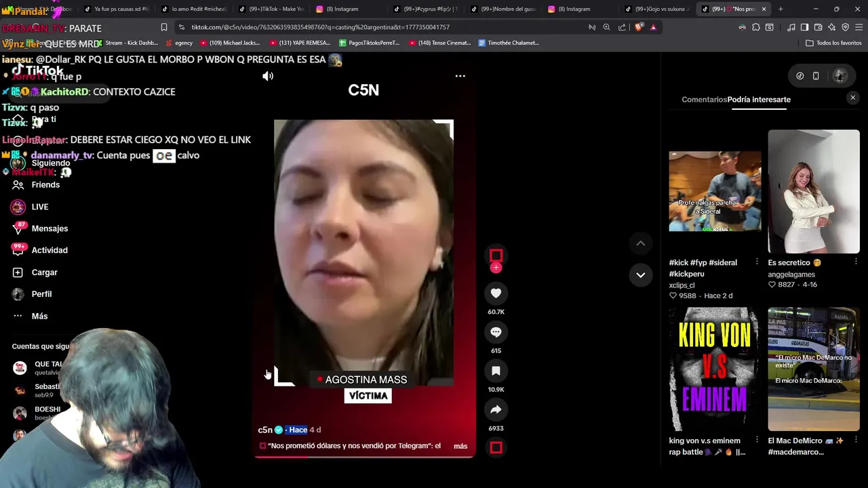Viewport: 868px width, 488px height.
Task: Open the King Von v.s Eminem thumbnail
Action: tap(715, 369)
